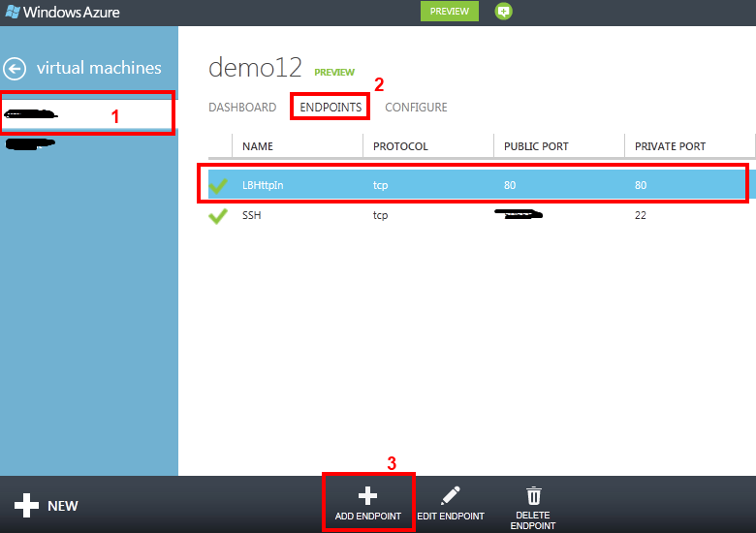Select the SSH endpoint name
The image size is (756, 533).
pos(252,215)
